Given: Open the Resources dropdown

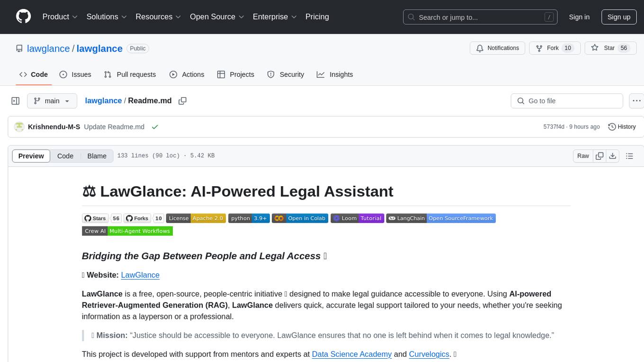Looking at the screenshot, I should 158,17.
